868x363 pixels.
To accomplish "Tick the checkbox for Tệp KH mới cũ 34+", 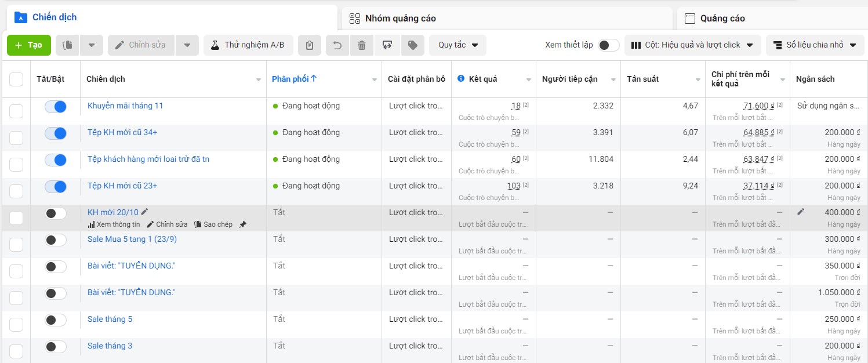I will [16, 137].
